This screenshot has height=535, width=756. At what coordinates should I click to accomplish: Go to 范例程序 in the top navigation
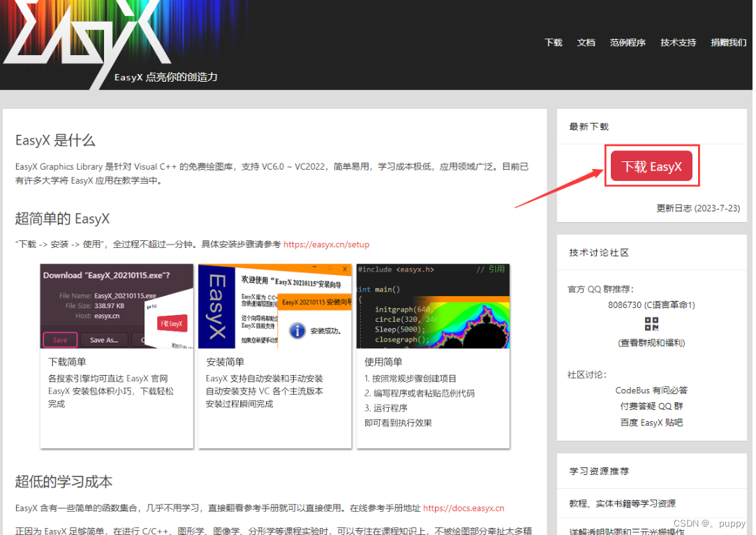628,43
